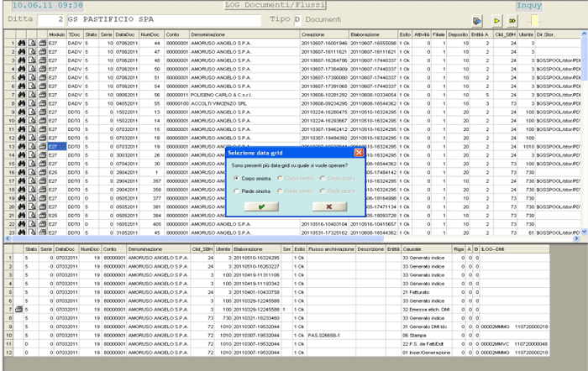Click the upper grid vertical scrollbar
The image size is (588, 371).
[582, 126]
